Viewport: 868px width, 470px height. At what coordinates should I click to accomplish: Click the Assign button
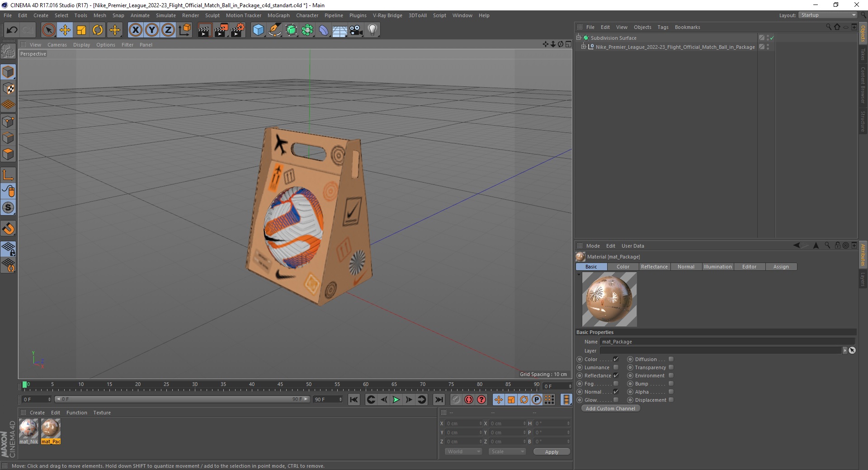781,267
